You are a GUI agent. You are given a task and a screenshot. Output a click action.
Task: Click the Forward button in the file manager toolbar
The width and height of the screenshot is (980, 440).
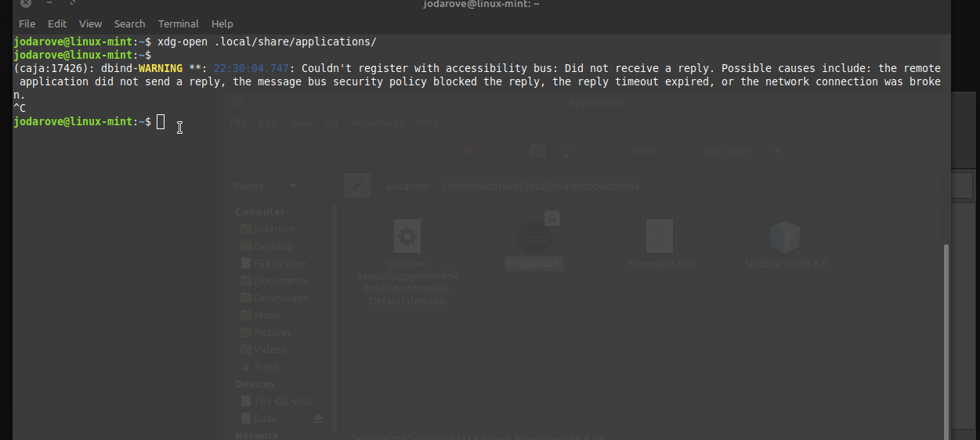[x=363, y=150]
